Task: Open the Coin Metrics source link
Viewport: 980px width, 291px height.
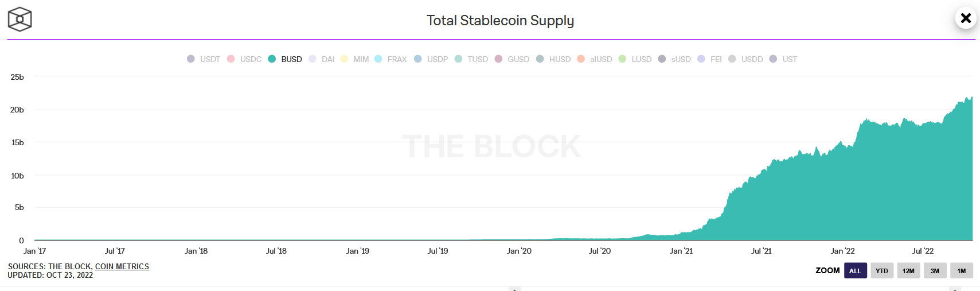Action: click(122, 267)
